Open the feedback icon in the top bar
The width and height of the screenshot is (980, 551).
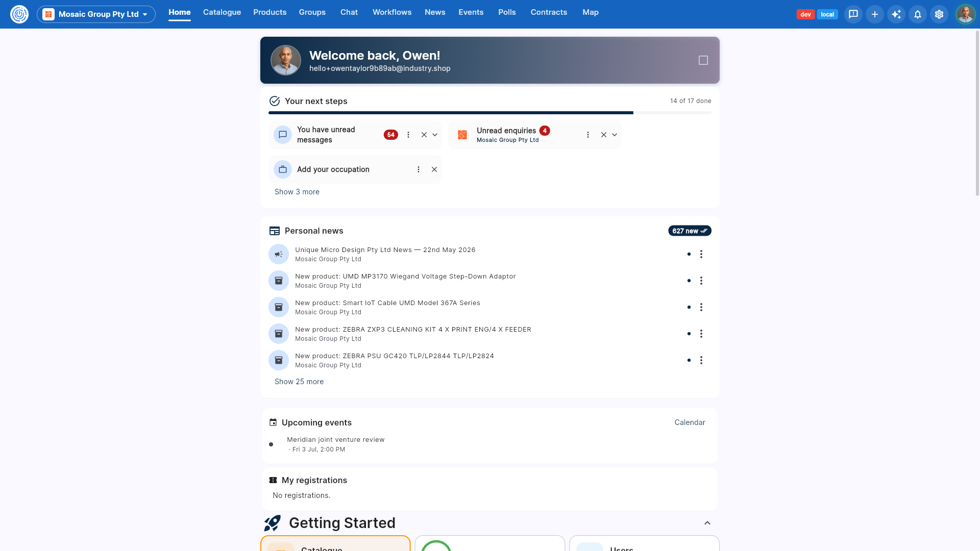coord(853,14)
